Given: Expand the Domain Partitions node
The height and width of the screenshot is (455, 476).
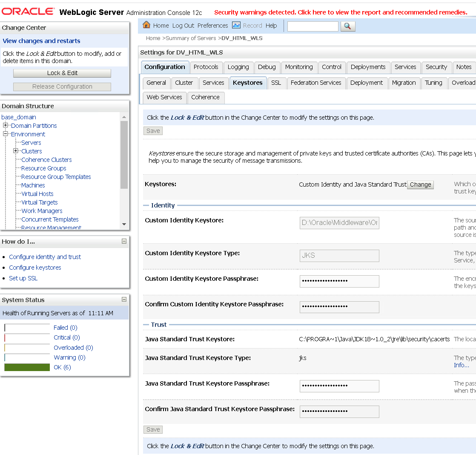Looking at the screenshot, I should (5, 125).
